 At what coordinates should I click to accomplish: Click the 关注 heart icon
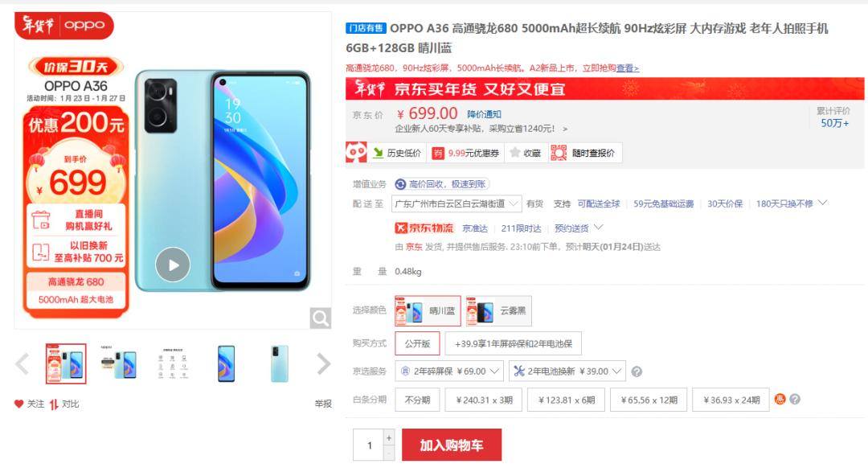coord(18,404)
